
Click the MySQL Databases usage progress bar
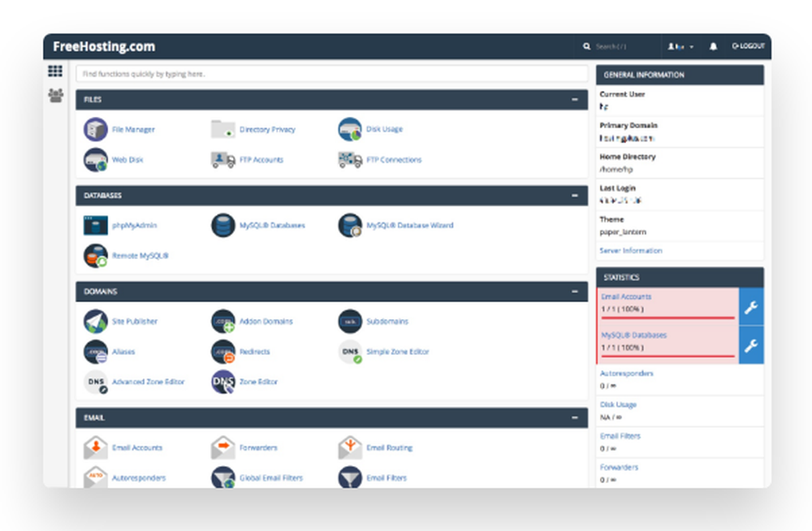[x=667, y=356]
